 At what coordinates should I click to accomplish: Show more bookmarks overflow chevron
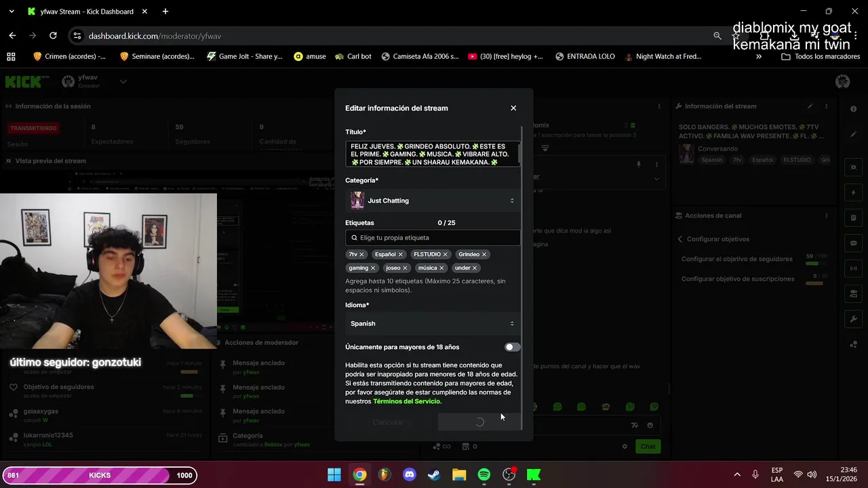(759, 56)
